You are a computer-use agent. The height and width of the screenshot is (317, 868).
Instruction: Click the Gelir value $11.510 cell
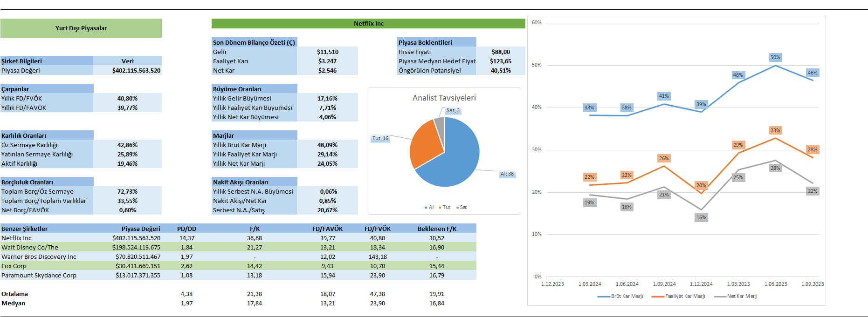click(327, 52)
